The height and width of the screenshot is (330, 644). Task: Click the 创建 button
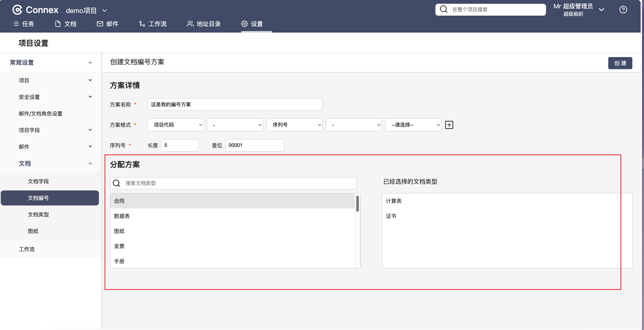pos(620,63)
